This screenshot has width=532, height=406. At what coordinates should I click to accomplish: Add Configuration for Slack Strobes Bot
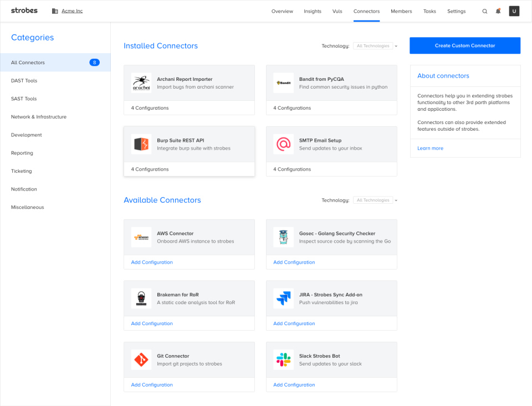294,384
